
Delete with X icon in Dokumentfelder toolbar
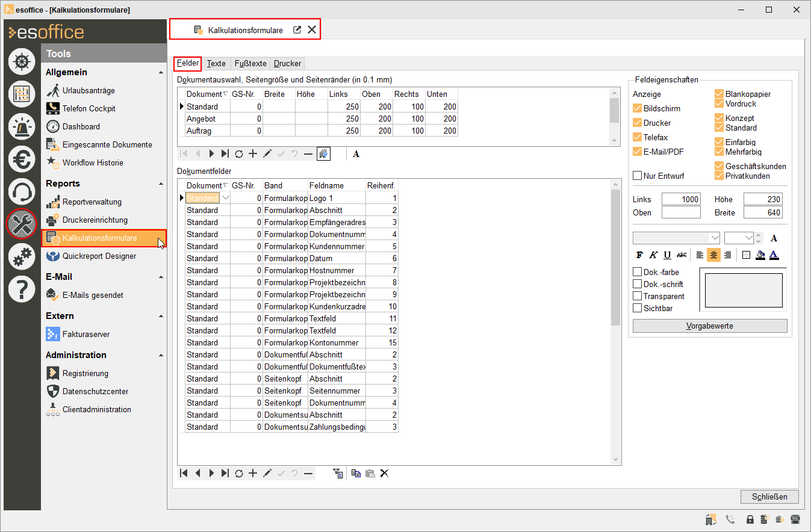(384, 474)
